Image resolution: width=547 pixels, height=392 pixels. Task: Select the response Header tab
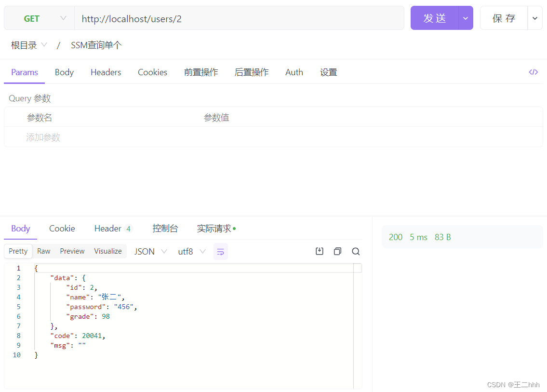(x=113, y=229)
